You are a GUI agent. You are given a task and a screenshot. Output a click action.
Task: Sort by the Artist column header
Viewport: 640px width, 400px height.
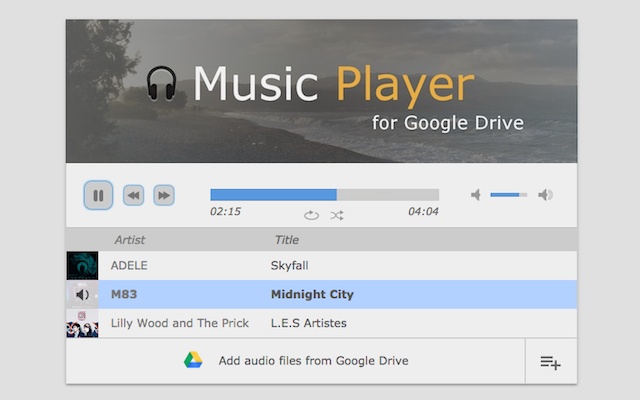coord(130,240)
